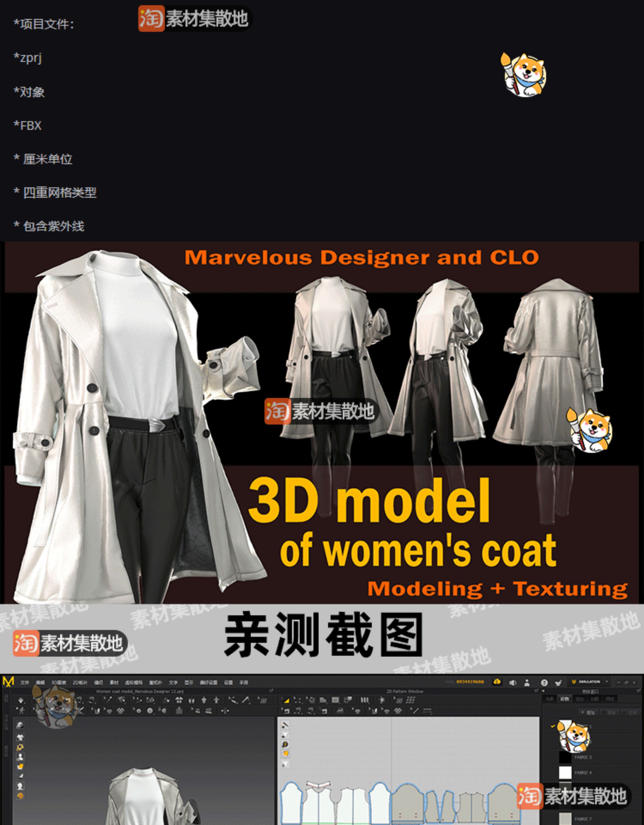644x825 pixels.
Task: Click the Simulate down-arrow icon in 3D toolbar
Action: 21,700
